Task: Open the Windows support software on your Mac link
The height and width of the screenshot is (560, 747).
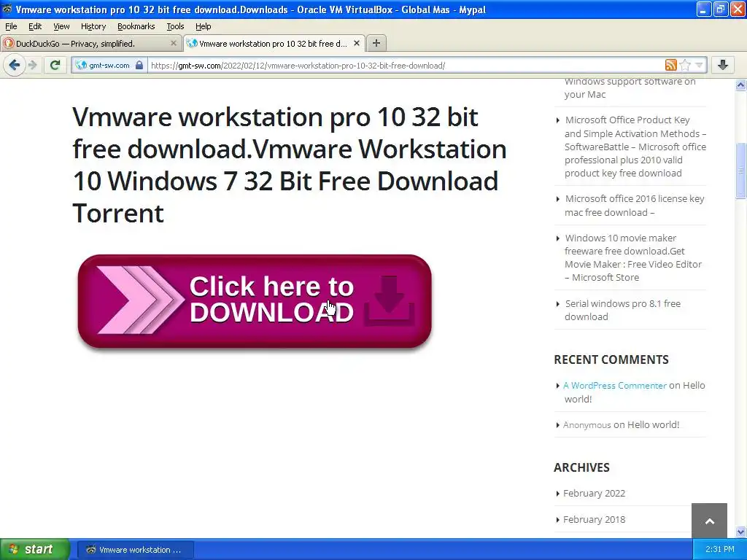Action: tap(630, 87)
